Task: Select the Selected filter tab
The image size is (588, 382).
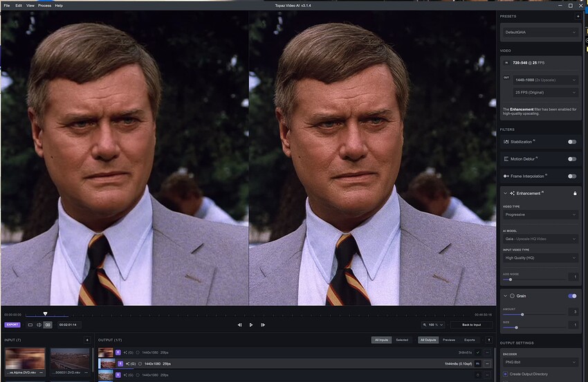Action: 402,340
